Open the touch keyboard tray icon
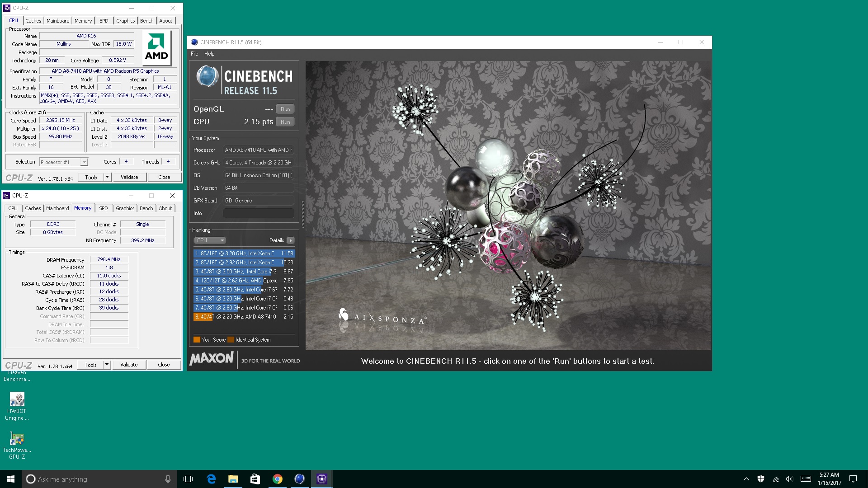Viewport: 868px width, 488px height. 806,479
